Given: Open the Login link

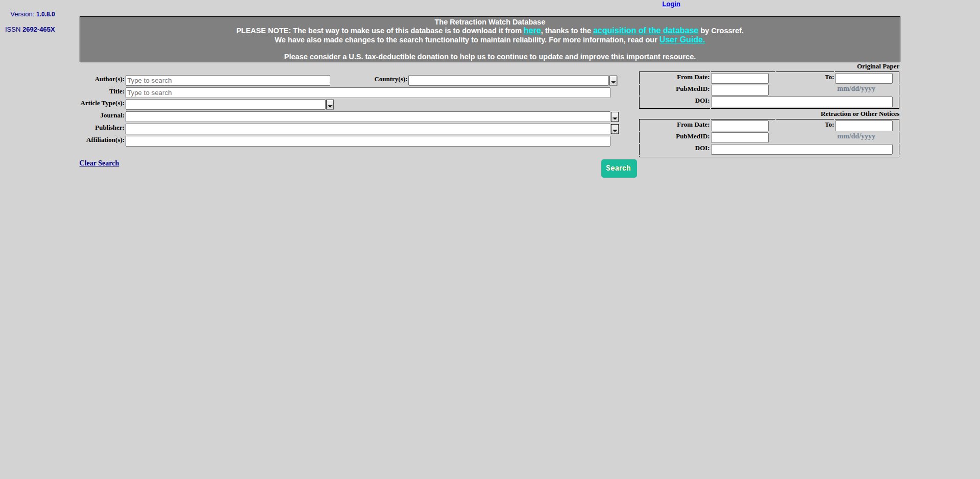Looking at the screenshot, I should tap(671, 4).
